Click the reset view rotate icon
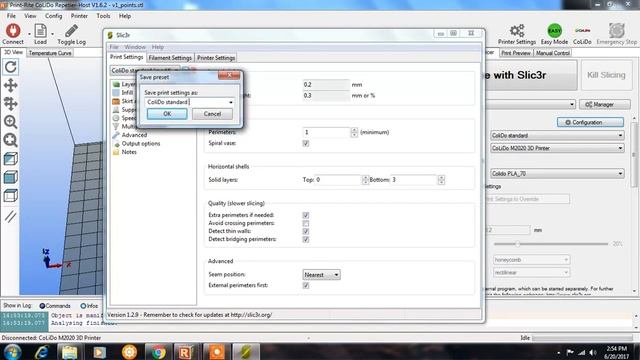The image size is (640, 360). click(11, 67)
